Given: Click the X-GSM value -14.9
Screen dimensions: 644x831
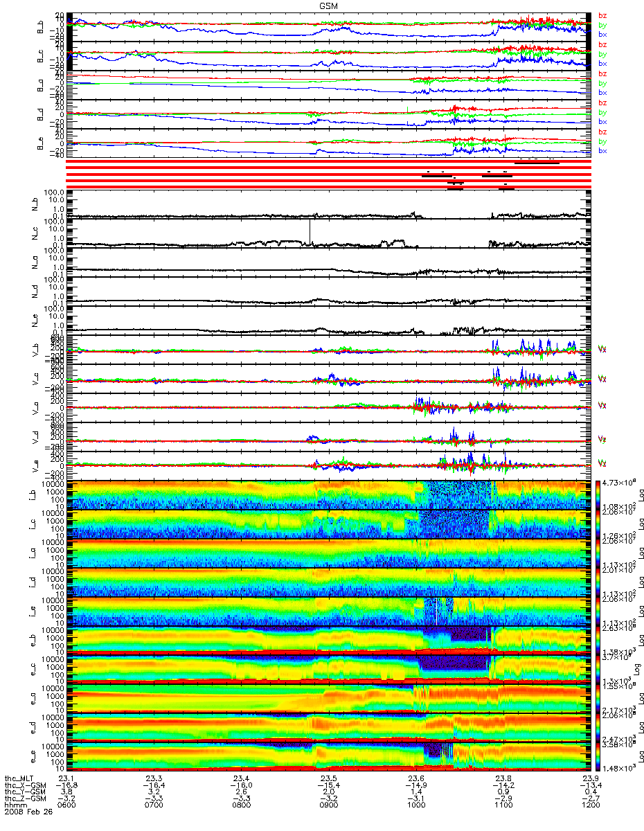Looking at the screenshot, I should 417,786.
